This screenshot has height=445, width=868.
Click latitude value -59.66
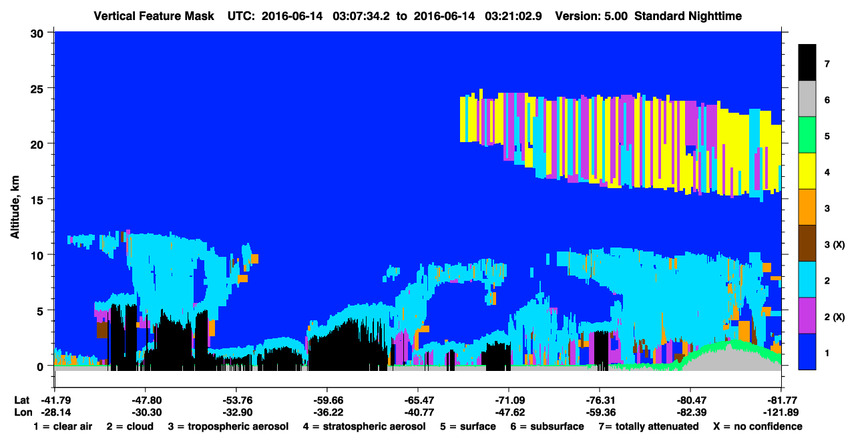(327, 400)
